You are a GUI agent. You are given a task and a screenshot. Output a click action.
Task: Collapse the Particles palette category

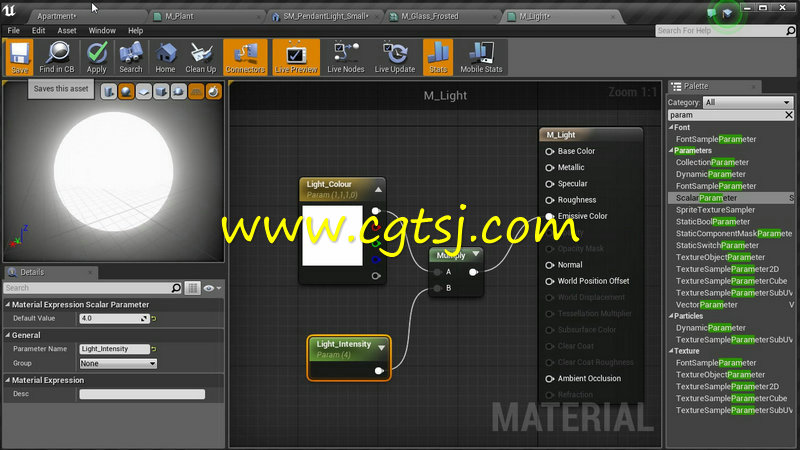pos(671,316)
